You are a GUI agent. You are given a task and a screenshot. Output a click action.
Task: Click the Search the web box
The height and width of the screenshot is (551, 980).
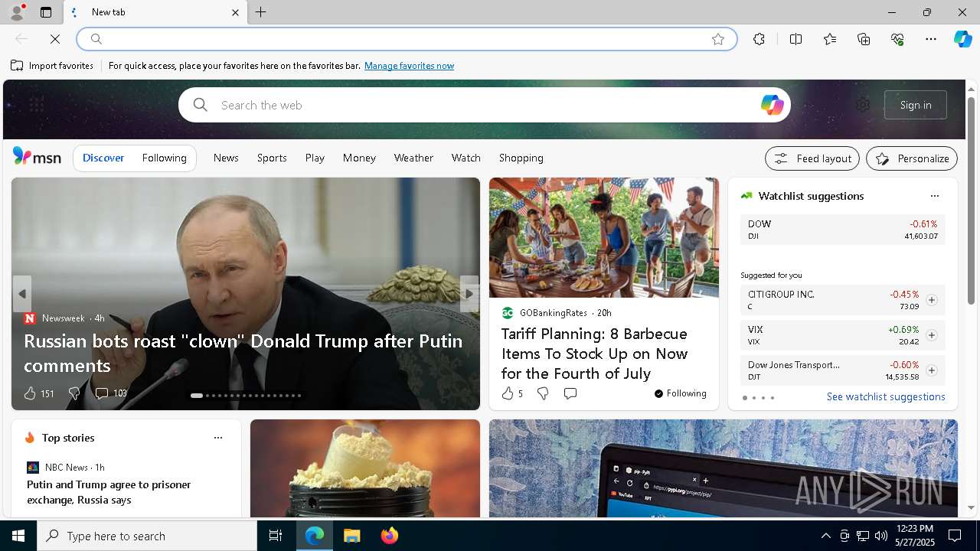coord(484,105)
